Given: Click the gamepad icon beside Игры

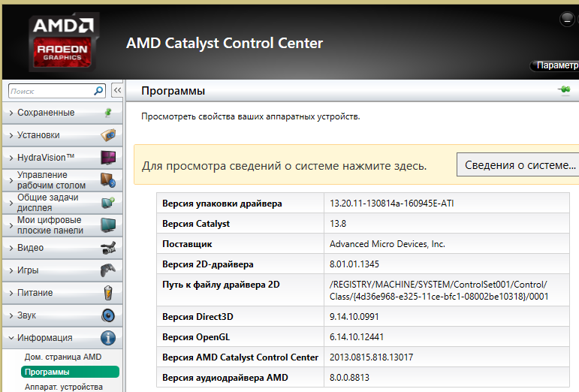Looking at the screenshot, I should click(x=108, y=270).
